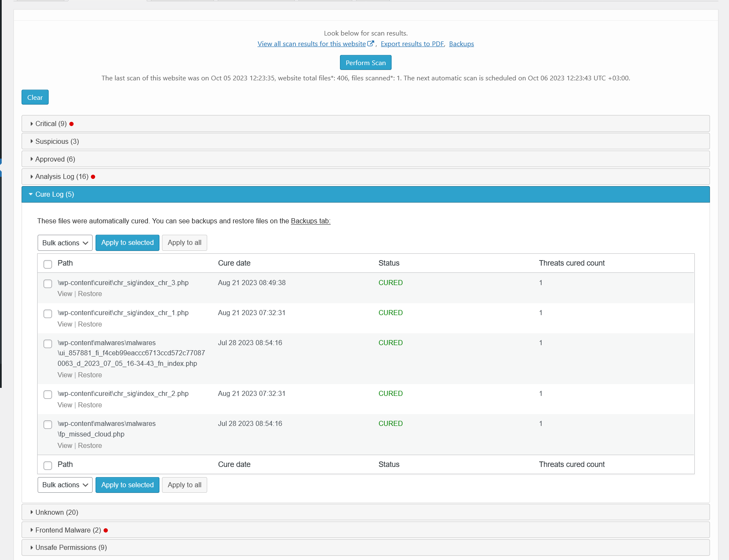Open the bottom Bulk actions dropdown
The image size is (729, 560).
click(65, 485)
